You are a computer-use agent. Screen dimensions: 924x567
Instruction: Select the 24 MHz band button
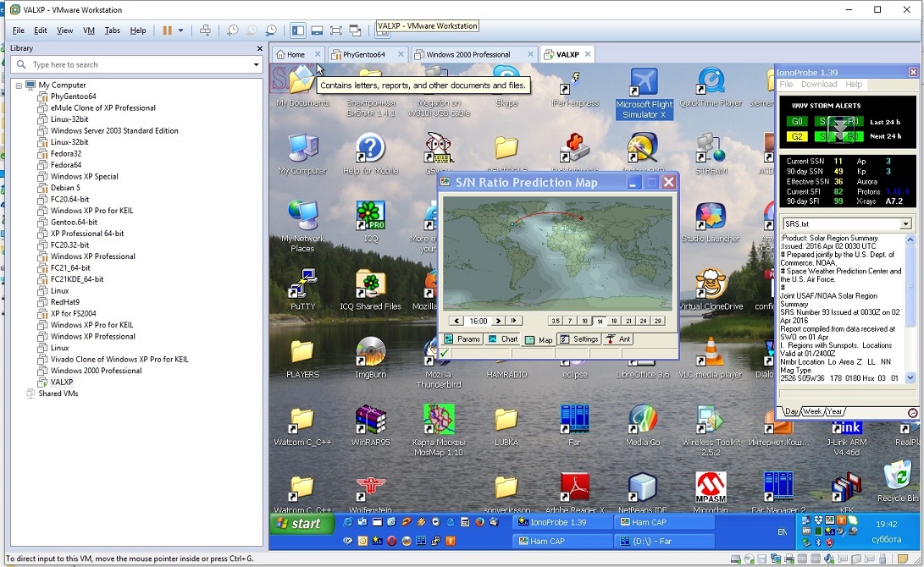click(x=644, y=321)
